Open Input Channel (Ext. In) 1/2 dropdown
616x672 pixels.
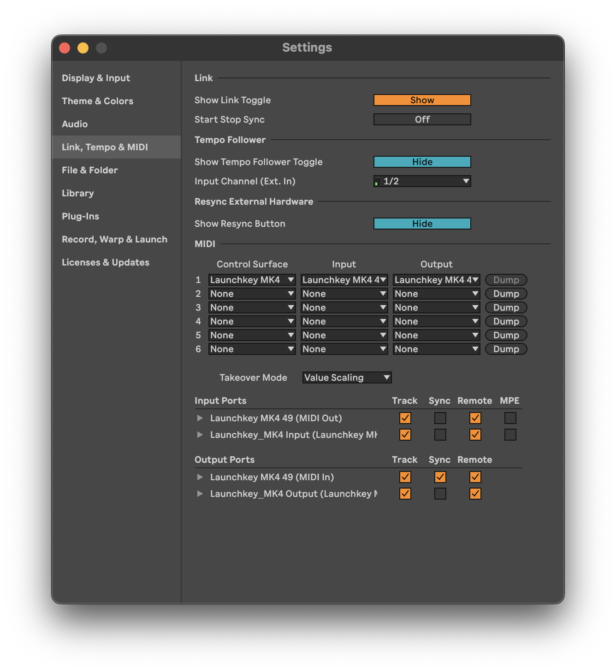tap(422, 181)
